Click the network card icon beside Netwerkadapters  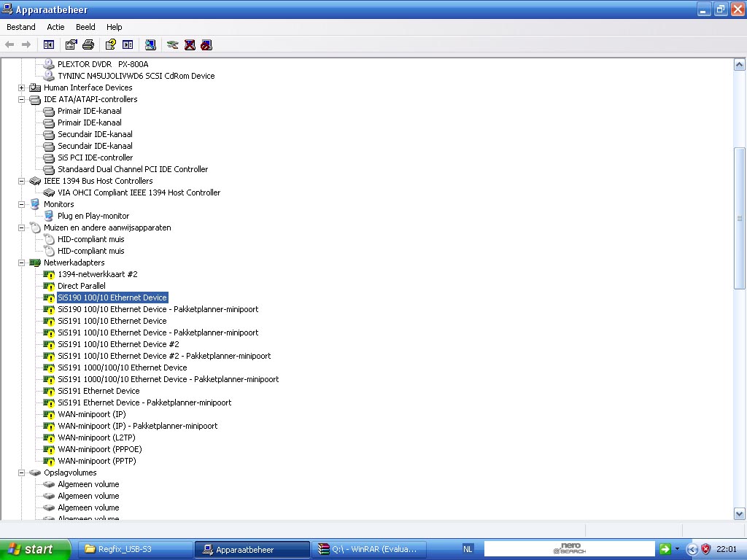click(35, 262)
